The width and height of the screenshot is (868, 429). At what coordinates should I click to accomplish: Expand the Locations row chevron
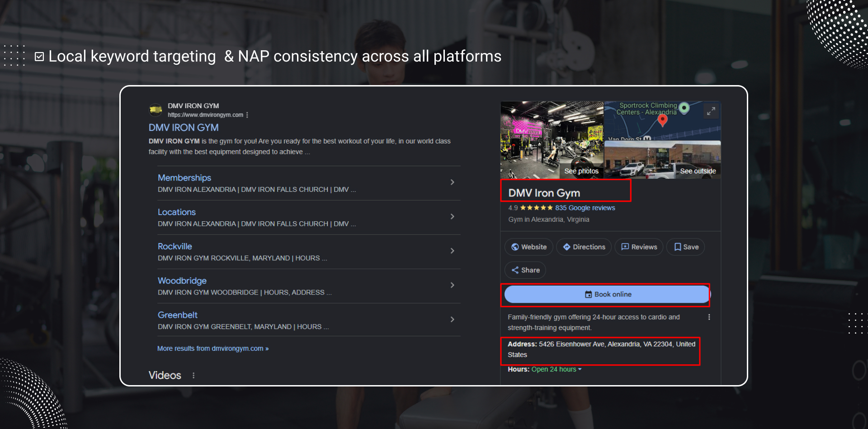452,216
